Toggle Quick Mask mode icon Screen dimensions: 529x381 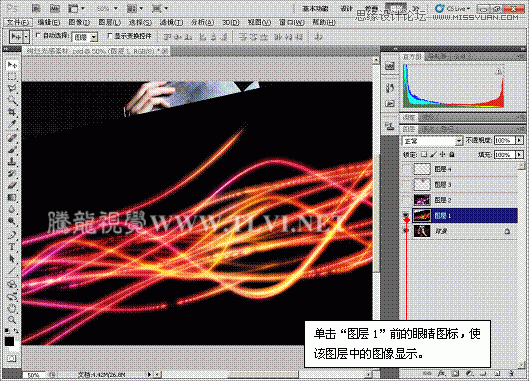[x=12, y=358]
